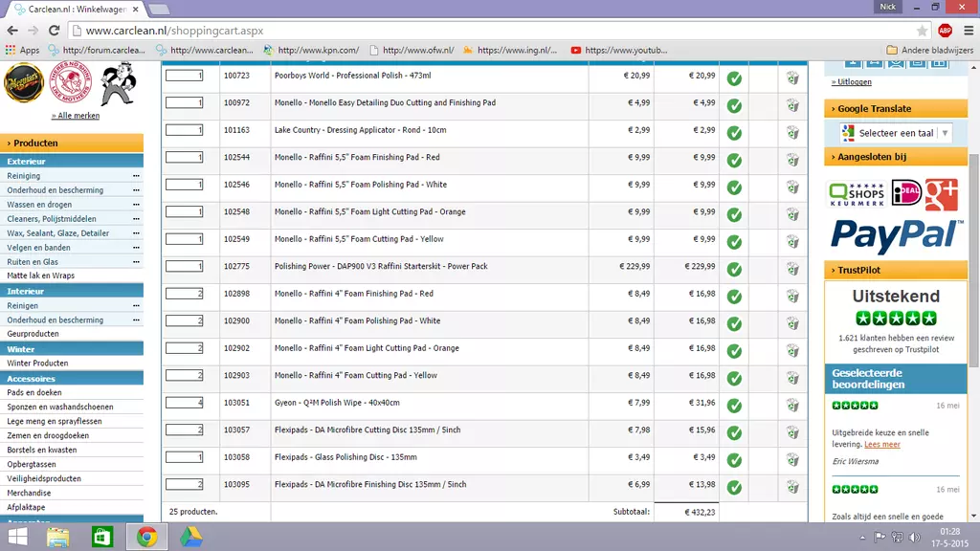Open the Google+ logo link
Screen dimensions: 980x551
942,194
